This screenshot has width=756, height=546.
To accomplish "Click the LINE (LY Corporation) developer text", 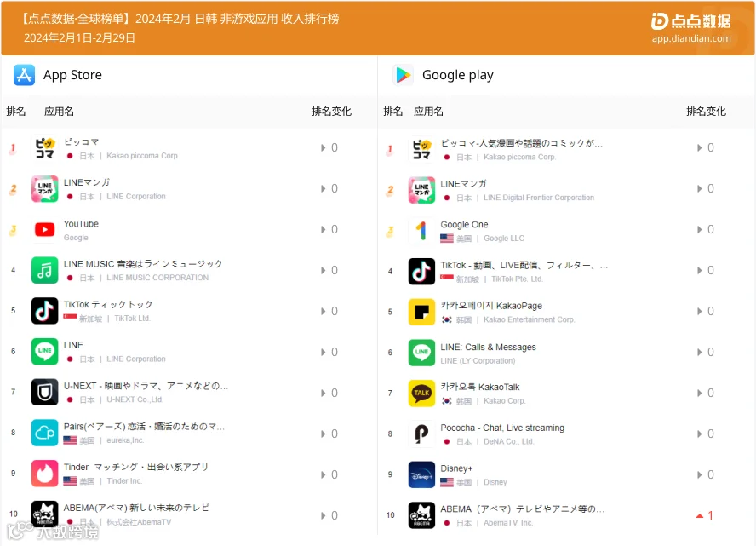I will (478, 361).
